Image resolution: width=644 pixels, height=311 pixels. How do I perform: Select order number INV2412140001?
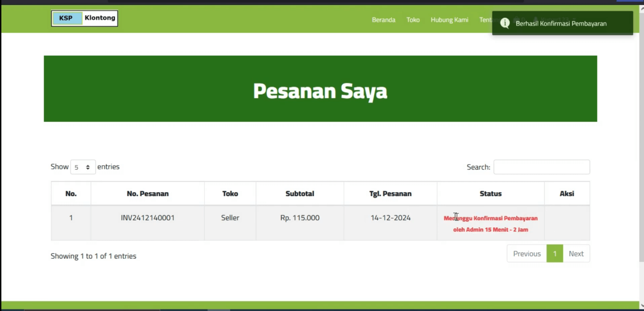[x=148, y=218]
